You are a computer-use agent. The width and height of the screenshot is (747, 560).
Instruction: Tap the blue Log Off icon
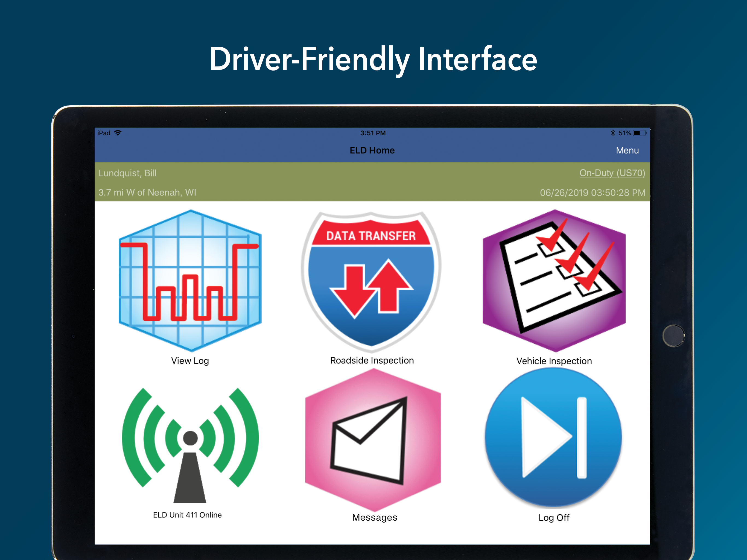[x=553, y=438]
